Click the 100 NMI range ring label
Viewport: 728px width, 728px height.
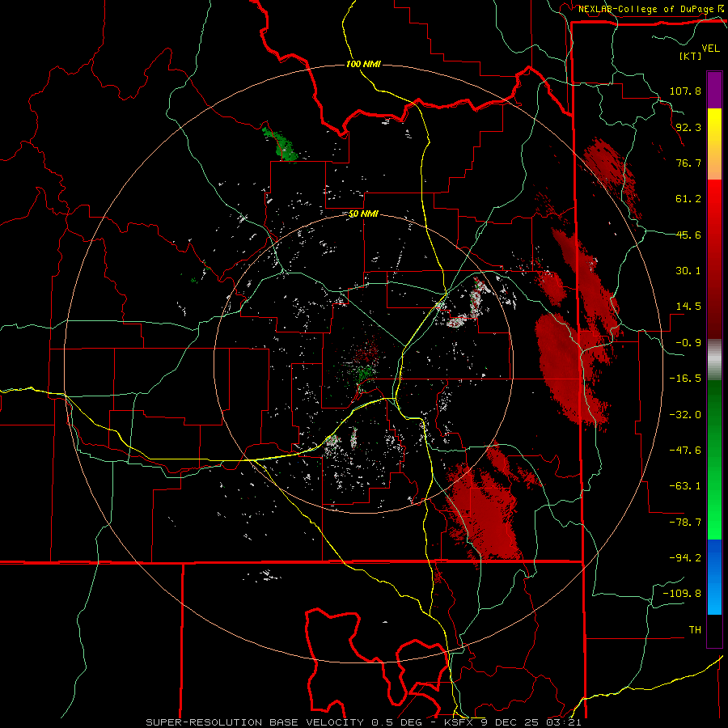363,64
